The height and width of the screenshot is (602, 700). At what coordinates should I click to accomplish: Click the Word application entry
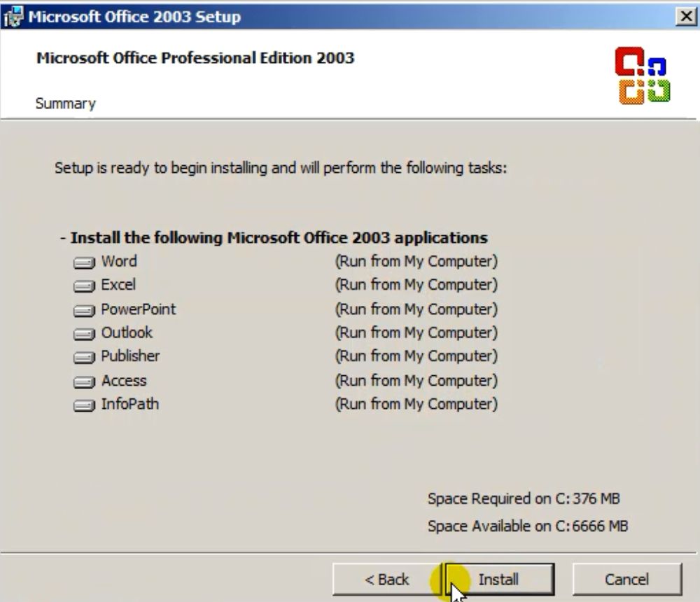pyautogui.click(x=119, y=261)
